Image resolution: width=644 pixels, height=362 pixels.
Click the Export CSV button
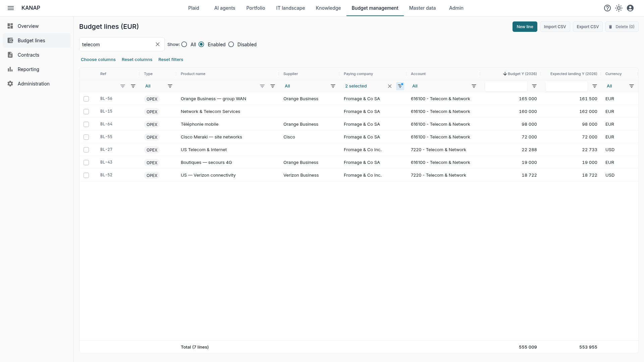[588, 27]
